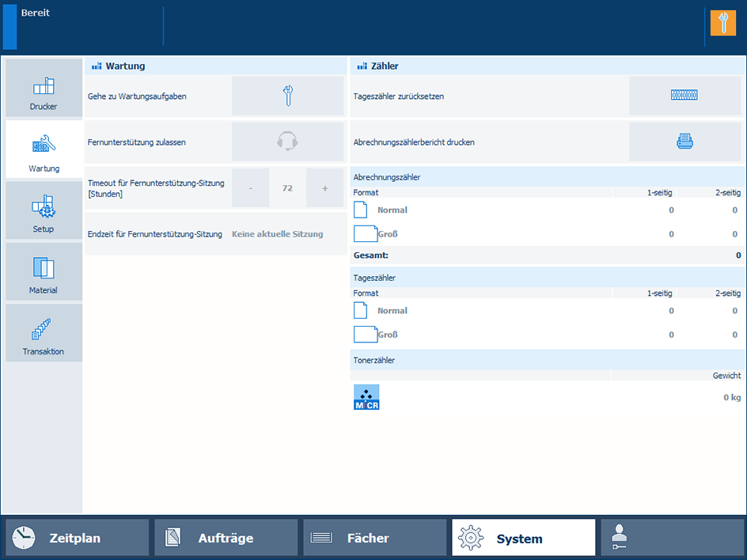Click the 'Tageszähler zurücksetzen' label
747x560 pixels.
pyautogui.click(x=398, y=96)
